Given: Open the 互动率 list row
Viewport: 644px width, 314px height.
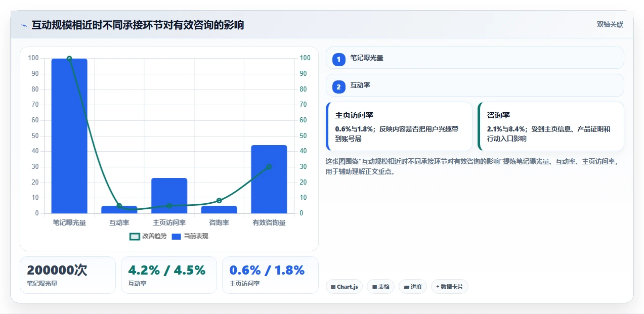Looking at the screenshot, I should [475, 85].
